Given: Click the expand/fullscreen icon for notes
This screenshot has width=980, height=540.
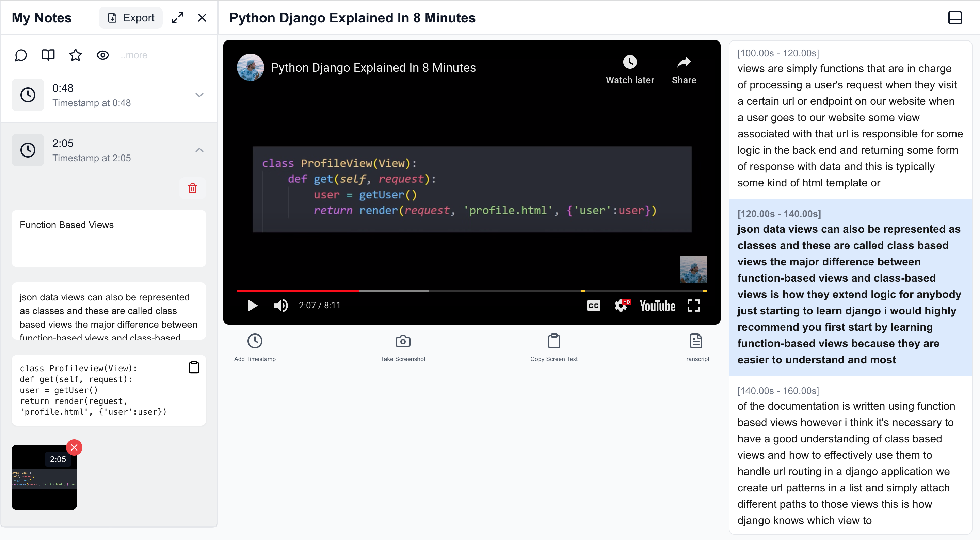Looking at the screenshot, I should pos(178,18).
